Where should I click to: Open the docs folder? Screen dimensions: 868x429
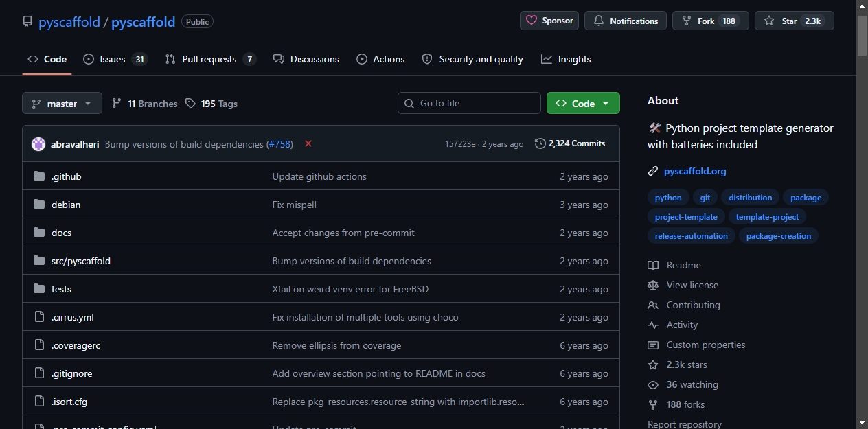[61, 233]
